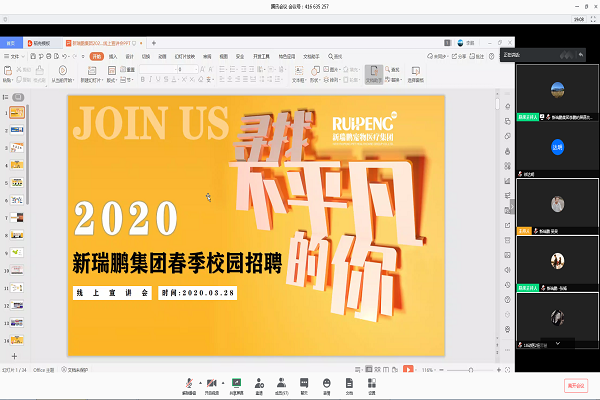Viewport: 600px width, 400px height.
Task: Open the Chat panel icon
Action: 303,382
